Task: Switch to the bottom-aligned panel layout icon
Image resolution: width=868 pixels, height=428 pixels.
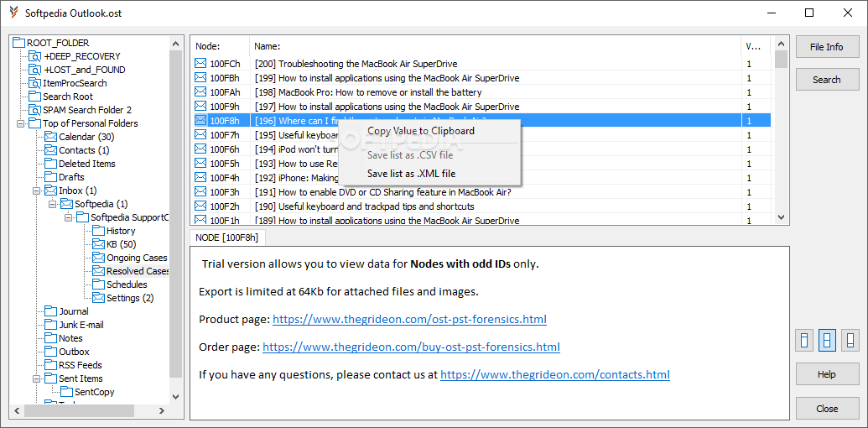Action: pos(850,340)
